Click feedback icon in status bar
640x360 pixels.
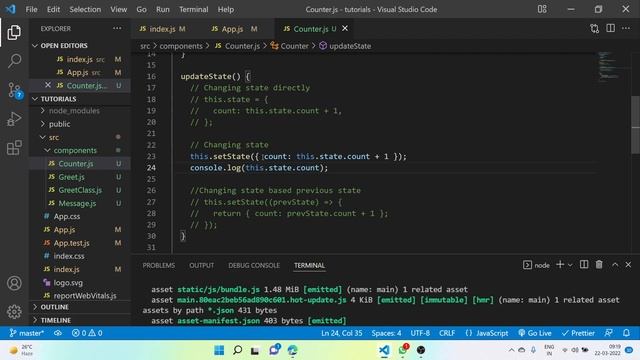tap(609, 333)
